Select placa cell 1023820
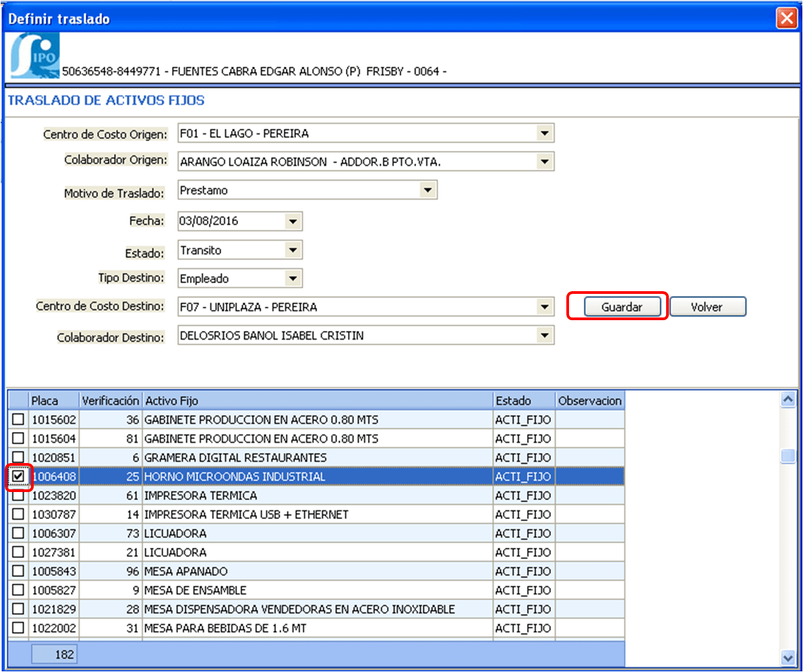 [x=54, y=495]
